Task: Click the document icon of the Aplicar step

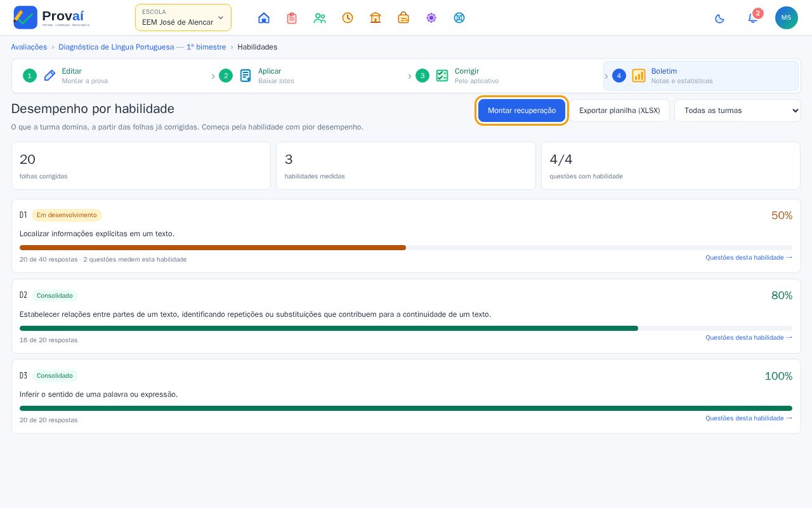Action: point(246,76)
